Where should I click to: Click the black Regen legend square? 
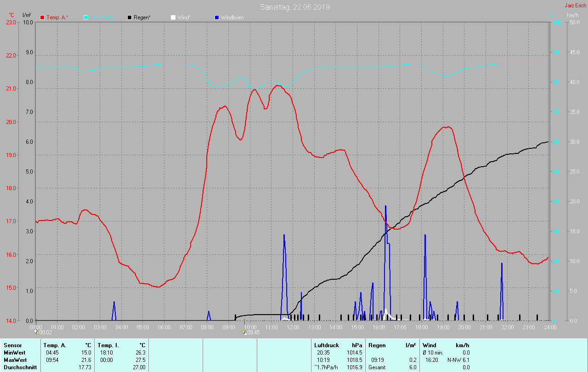pyautogui.click(x=130, y=17)
